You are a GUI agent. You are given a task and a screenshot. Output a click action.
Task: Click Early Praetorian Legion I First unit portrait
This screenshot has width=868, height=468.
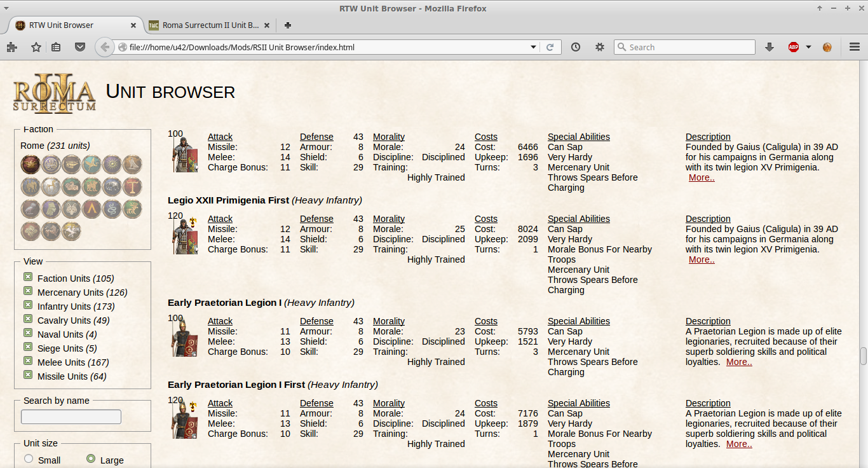point(185,421)
